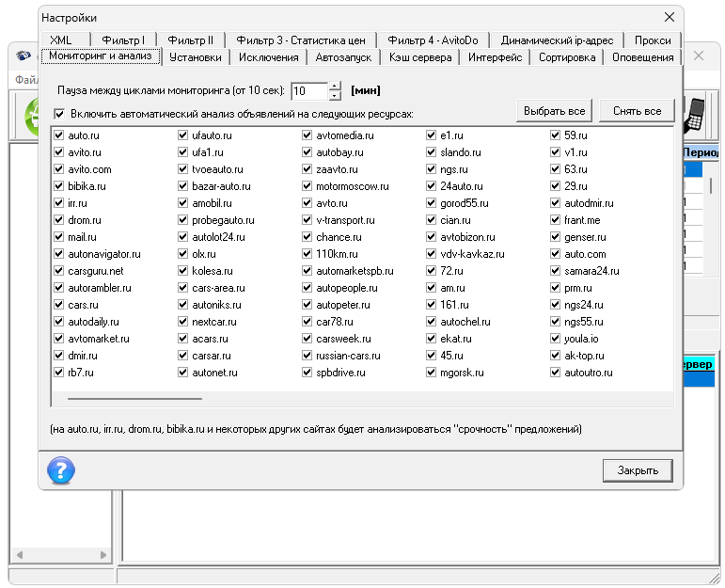Switch to the Фильтр II tab
The height and width of the screenshot is (588, 725).
[191, 40]
